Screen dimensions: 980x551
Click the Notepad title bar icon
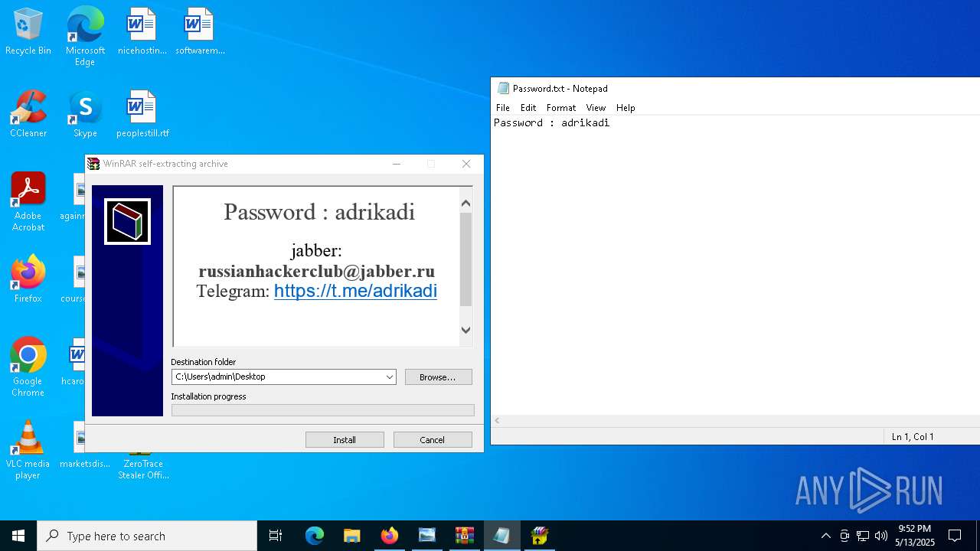pos(503,88)
